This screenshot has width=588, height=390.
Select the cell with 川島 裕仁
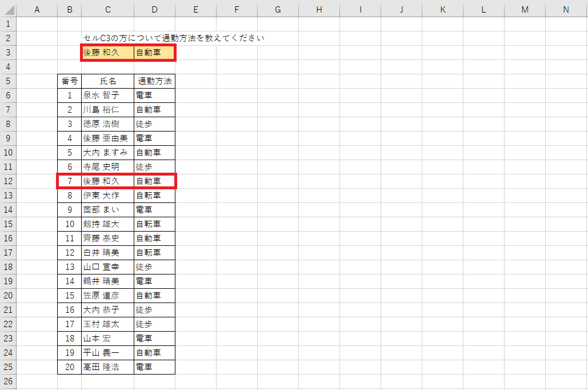(107, 110)
